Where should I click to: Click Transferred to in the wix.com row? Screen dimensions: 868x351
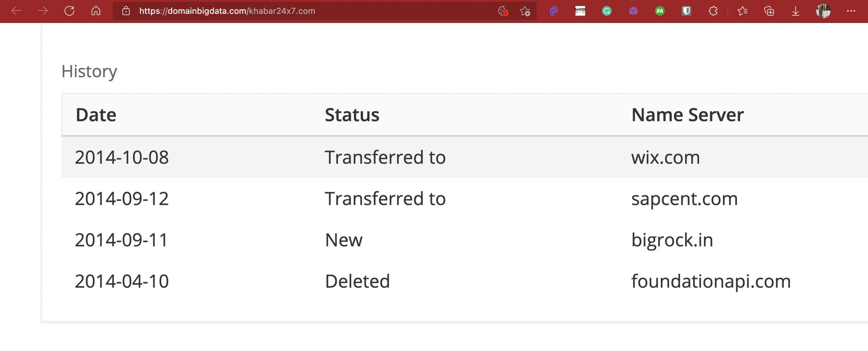385,157
